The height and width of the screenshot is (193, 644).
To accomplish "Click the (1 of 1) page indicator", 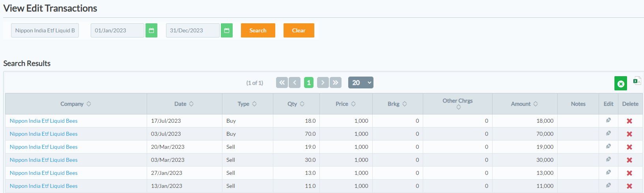I will pos(255,83).
